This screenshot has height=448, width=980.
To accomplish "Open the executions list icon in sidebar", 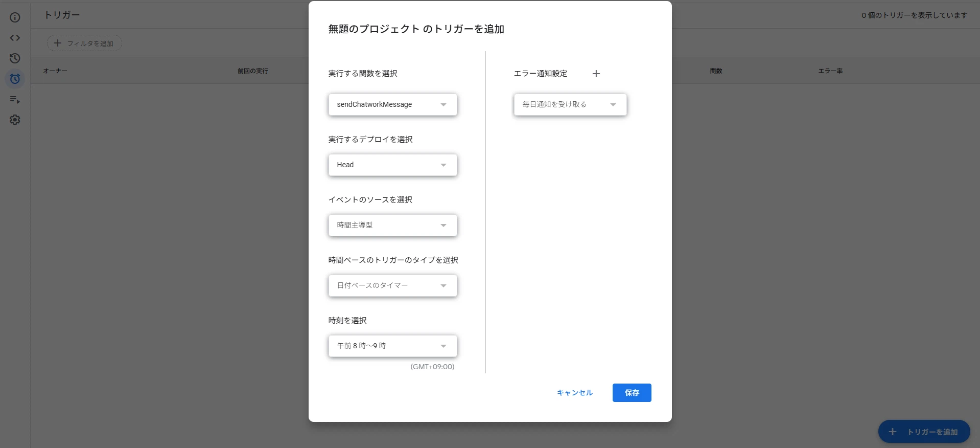I will coord(15,99).
